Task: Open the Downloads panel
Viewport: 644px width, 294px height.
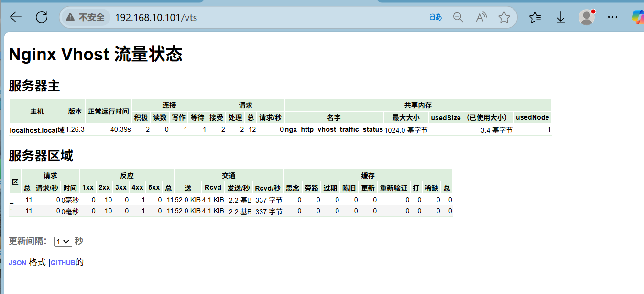Action: tap(561, 18)
